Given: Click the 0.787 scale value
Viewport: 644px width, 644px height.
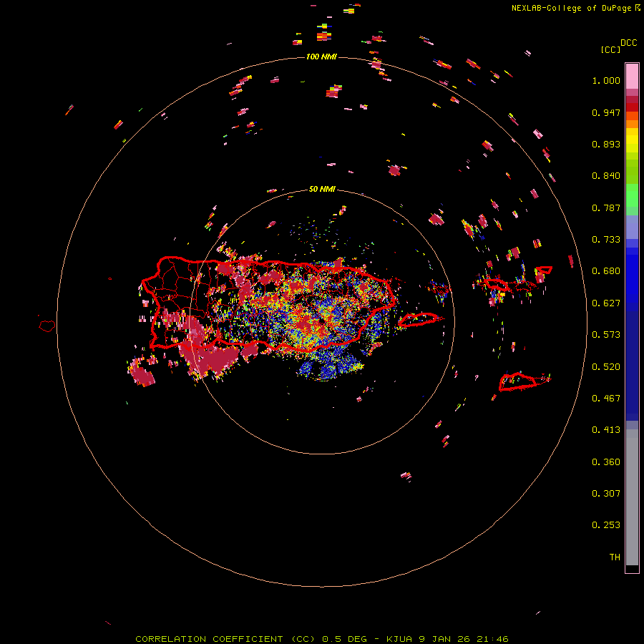Looking at the screenshot, I should coord(606,208).
